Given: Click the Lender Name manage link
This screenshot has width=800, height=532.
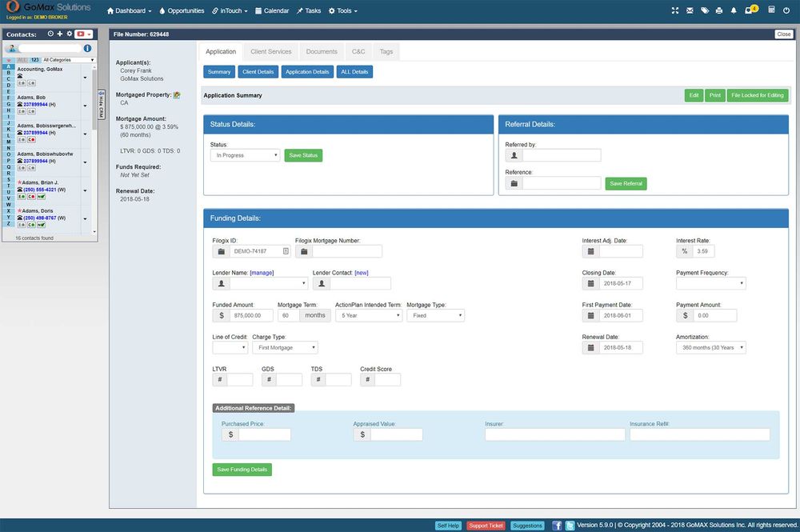Looking at the screenshot, I should (262, 273).
